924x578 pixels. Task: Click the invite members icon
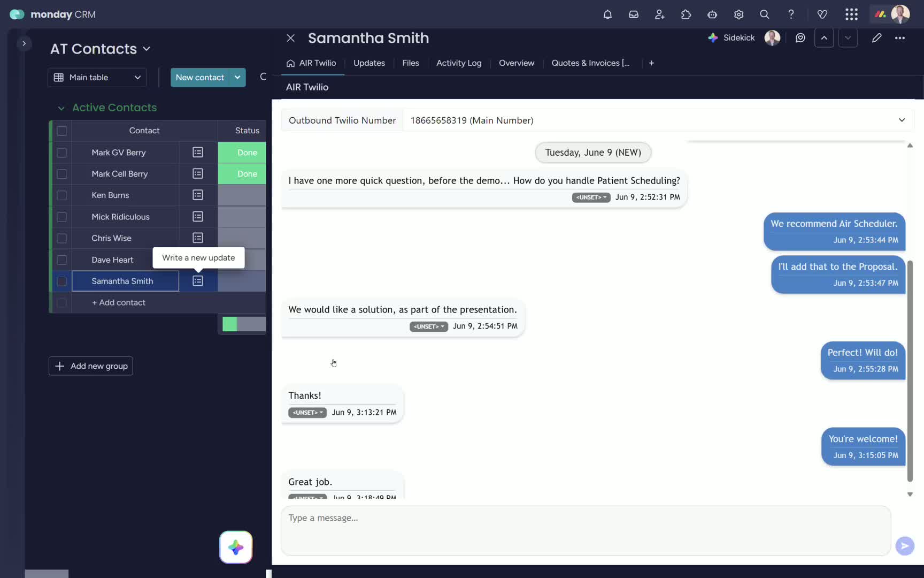point(660,14)
